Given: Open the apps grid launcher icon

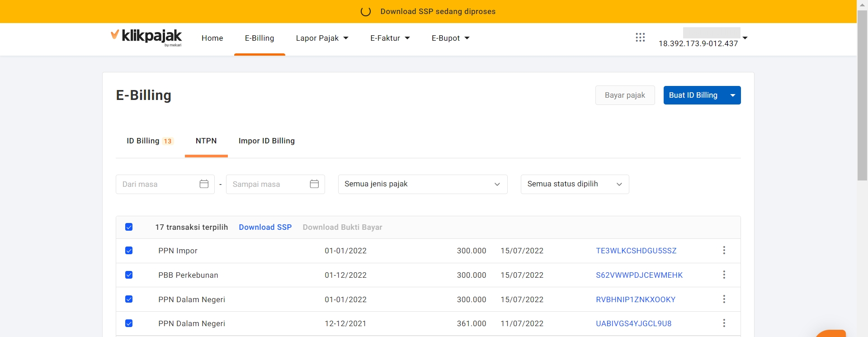Looking at the screenshot, I should (x=640, y=38).
